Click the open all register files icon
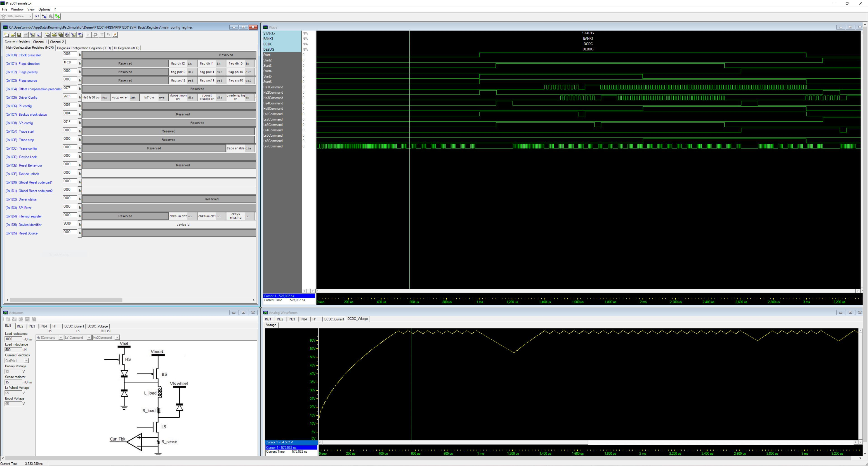Viewport: 868px width, 466px height. [54, 35]
